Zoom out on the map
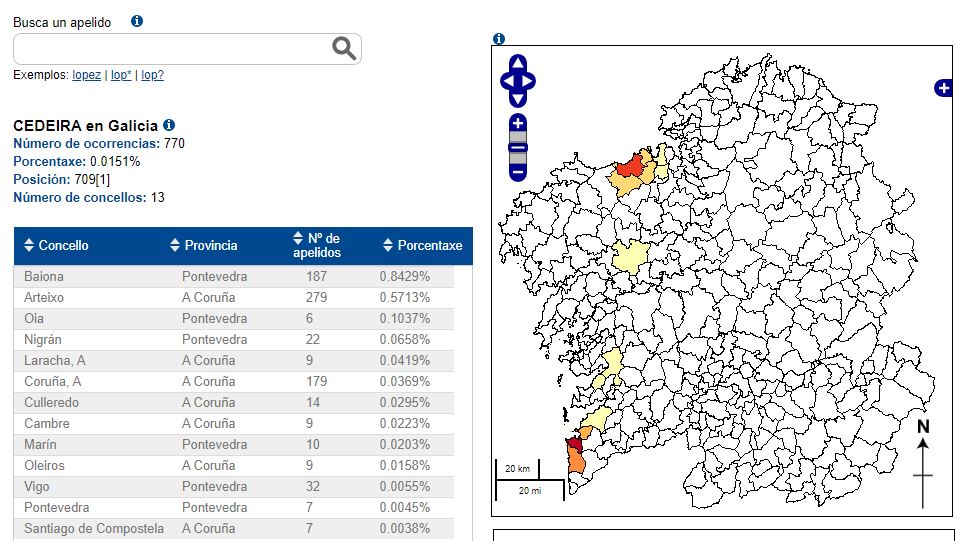Viewport: 961px width, 541px height. click(518, 171)
